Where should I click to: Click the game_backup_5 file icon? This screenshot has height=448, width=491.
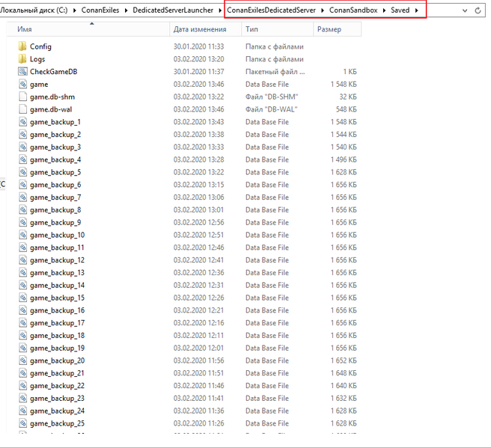pos(23,172)
